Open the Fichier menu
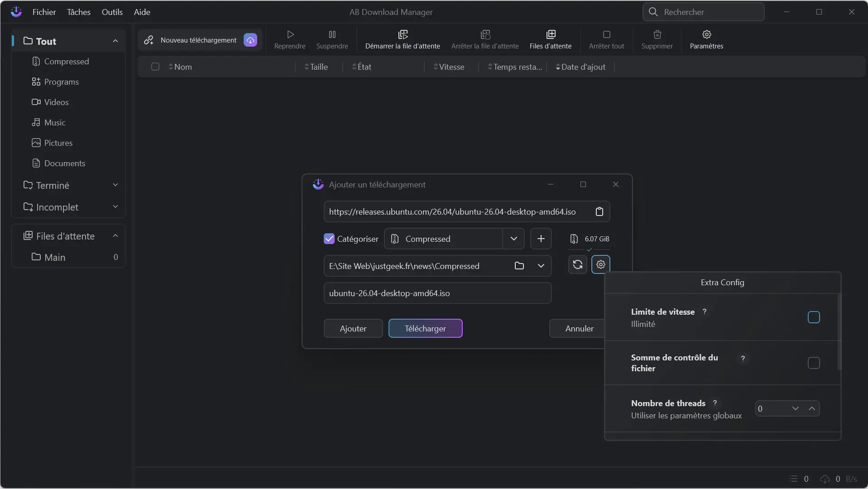Screen dimensions: 868x489 pyautogui.click(x=44, y=12)
